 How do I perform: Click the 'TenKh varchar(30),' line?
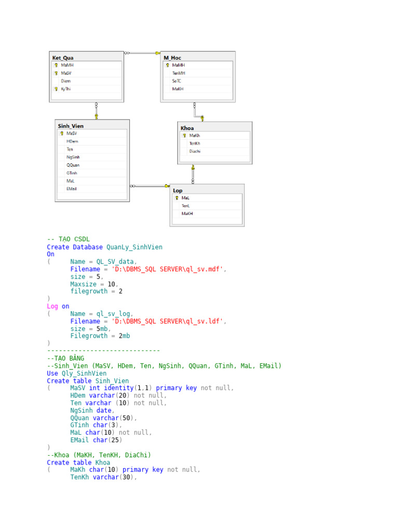103,477
